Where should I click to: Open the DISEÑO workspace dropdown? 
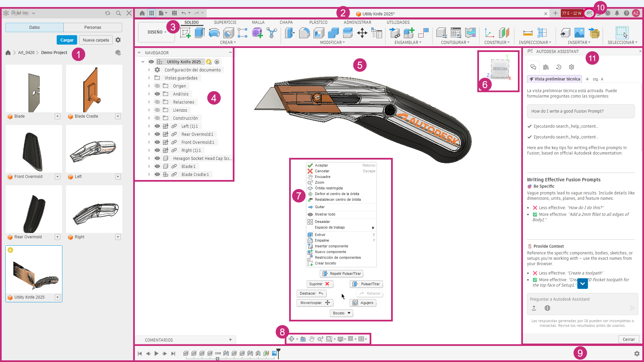(157, 32)
